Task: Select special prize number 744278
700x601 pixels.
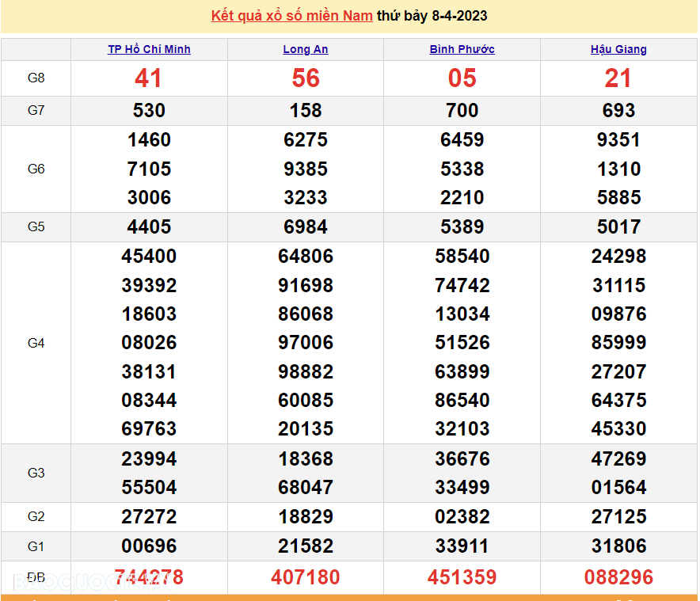Action: tap(148, 577)
